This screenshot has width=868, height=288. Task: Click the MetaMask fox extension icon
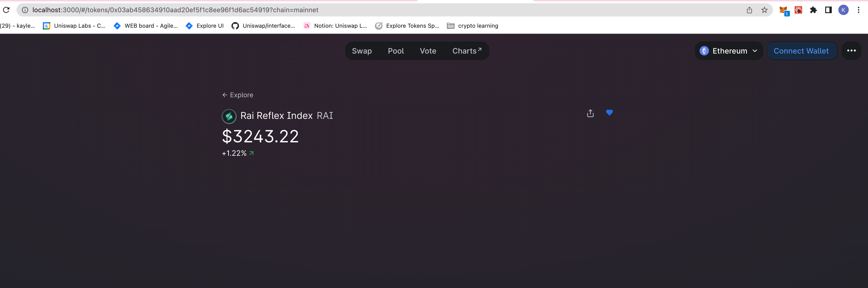pyautogui.click(x=783, y=10)
